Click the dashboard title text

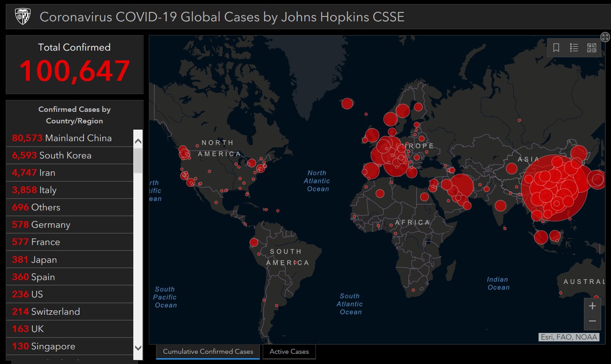coord(222,17)
